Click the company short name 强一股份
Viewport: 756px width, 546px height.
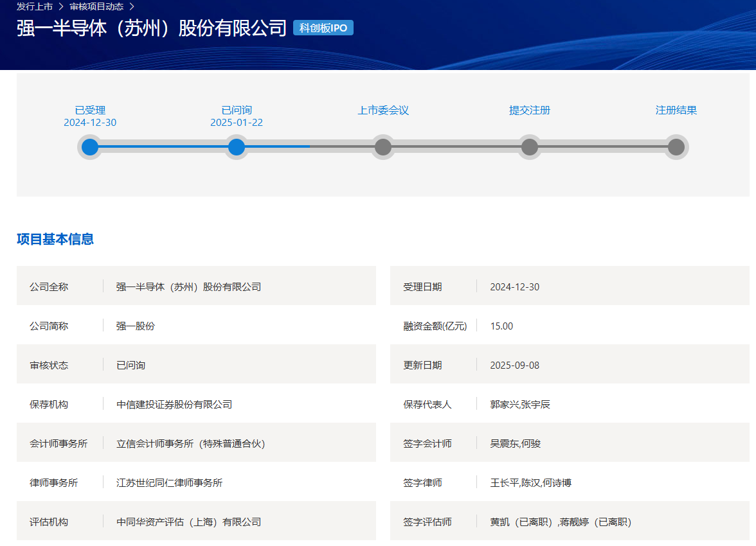(x=136, y=326)
